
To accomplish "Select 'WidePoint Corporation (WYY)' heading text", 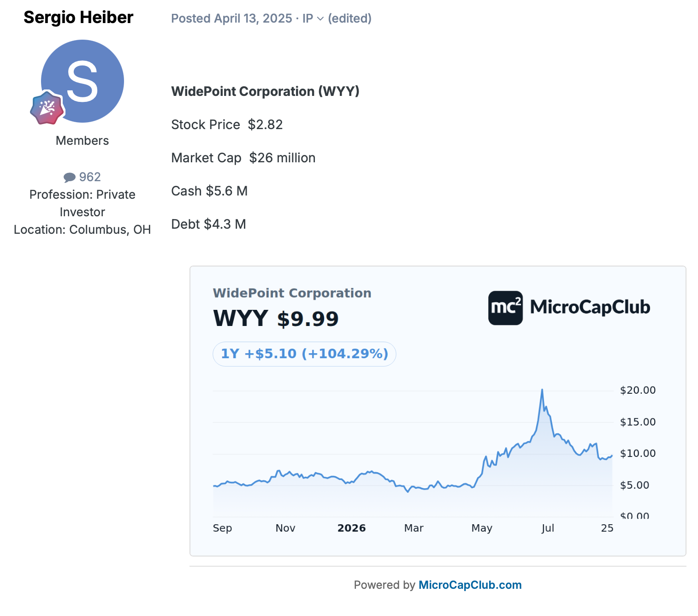I will coord(265,91).
